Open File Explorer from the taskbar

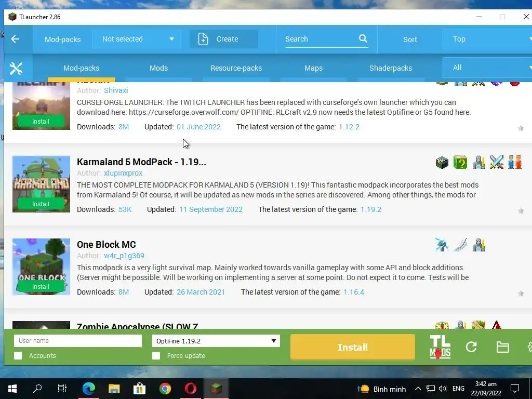click(x=114, y=389)
